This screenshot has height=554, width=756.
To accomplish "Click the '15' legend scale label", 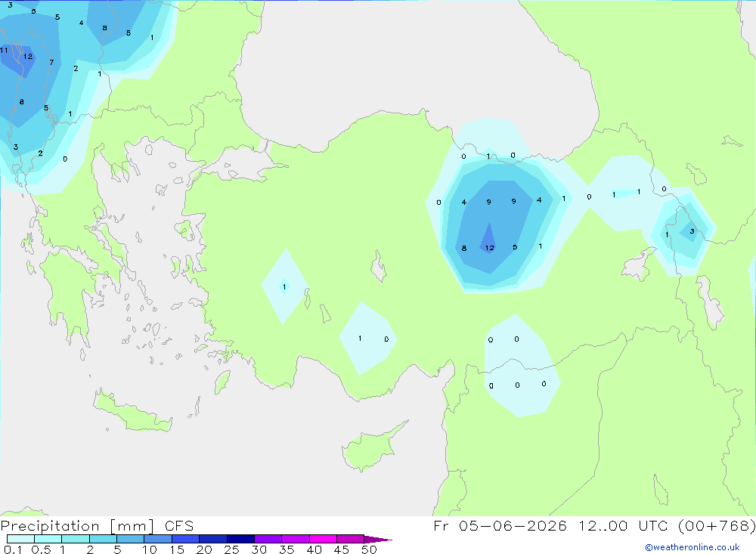I will 177,549.
